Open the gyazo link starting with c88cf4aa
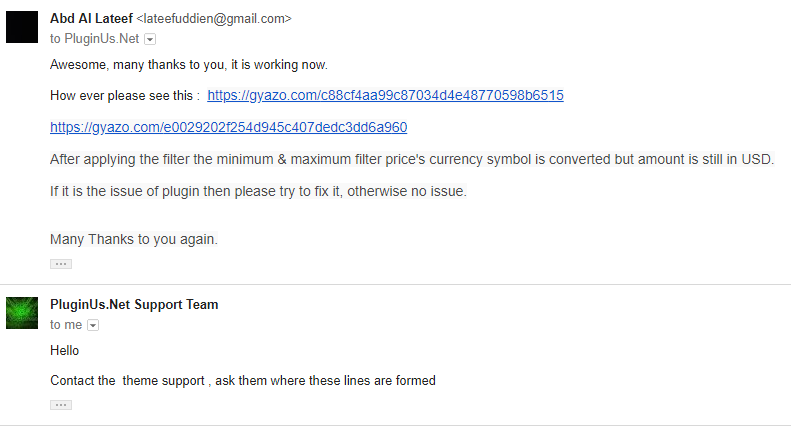791x426 pixels. (x=385, y=96)
